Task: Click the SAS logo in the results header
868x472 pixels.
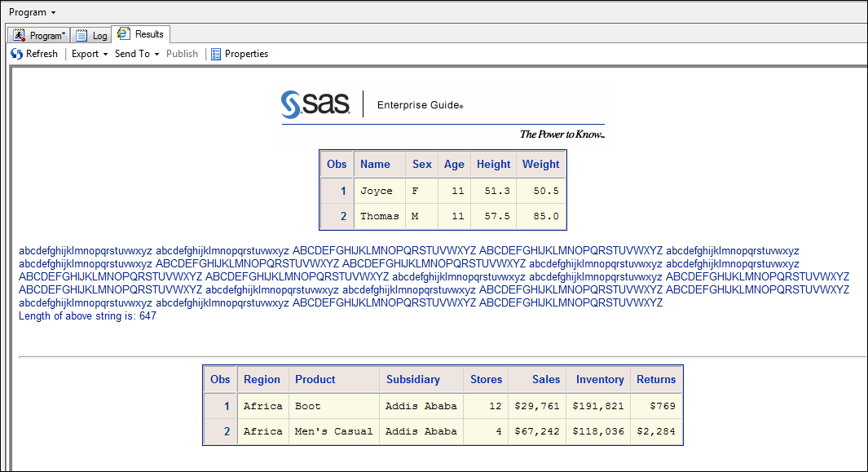Action: (x=315, y=103)
